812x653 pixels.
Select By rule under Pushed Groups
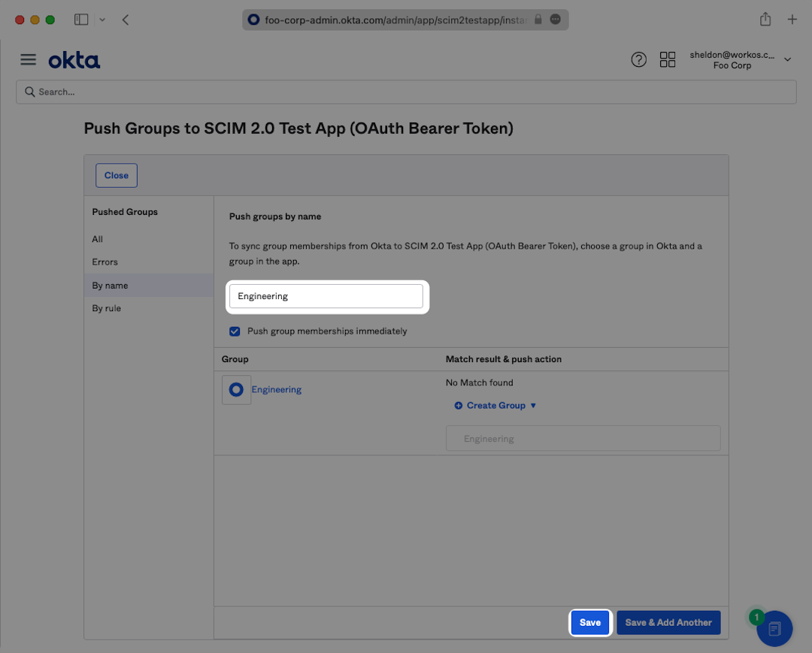tap(107, 309)
